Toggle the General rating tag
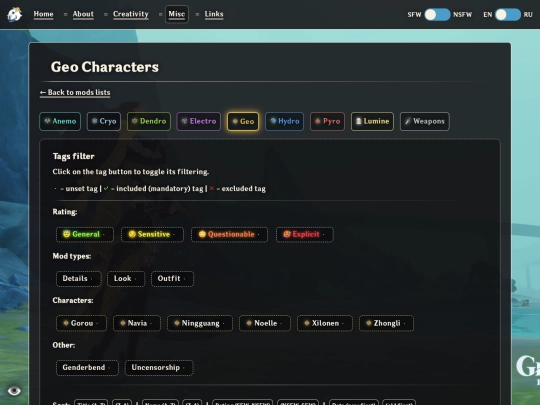Image resolution: width=540 pixels, height=405 pixels. [85, 234]
